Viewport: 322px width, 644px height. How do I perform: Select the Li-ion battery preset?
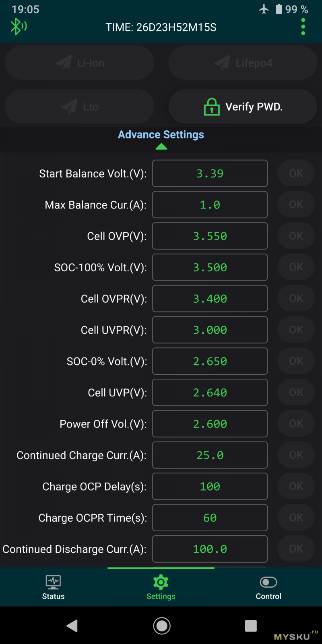point(80,63)
